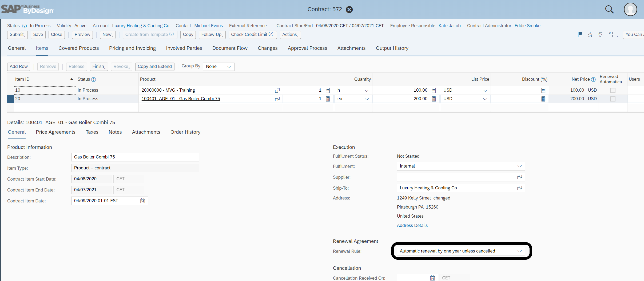Open Document Flow tab
Screen dimensions: 644x281
[x=230, y=48]
